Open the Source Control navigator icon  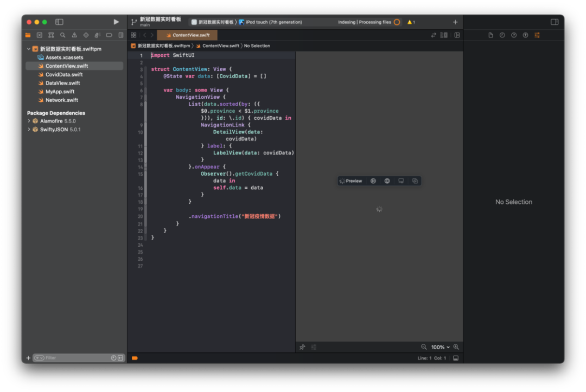pos(40,35)
